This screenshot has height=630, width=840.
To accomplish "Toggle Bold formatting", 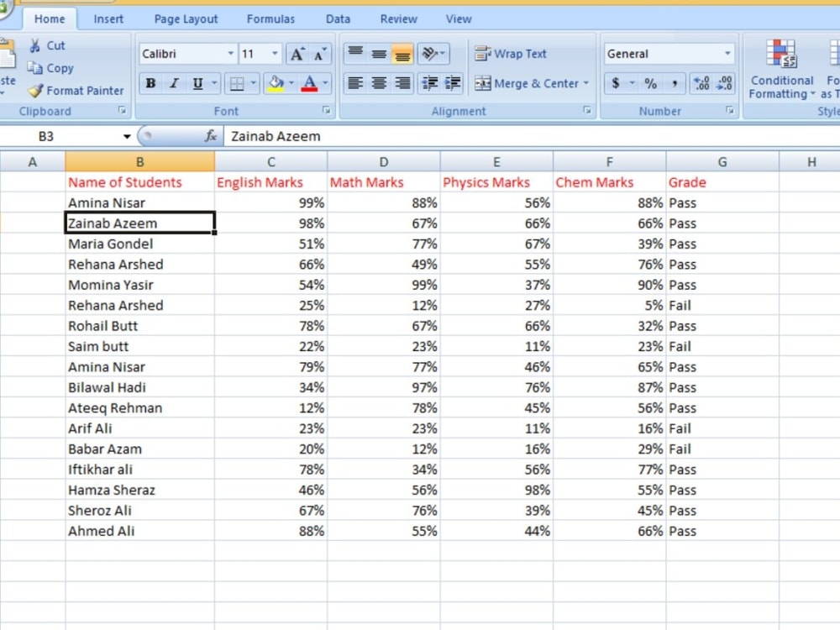I will coord(150,83).
